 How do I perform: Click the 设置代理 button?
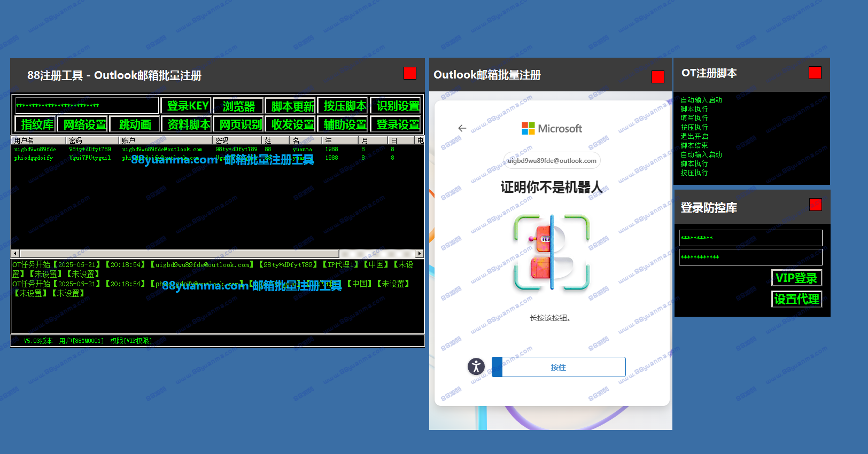796,299
